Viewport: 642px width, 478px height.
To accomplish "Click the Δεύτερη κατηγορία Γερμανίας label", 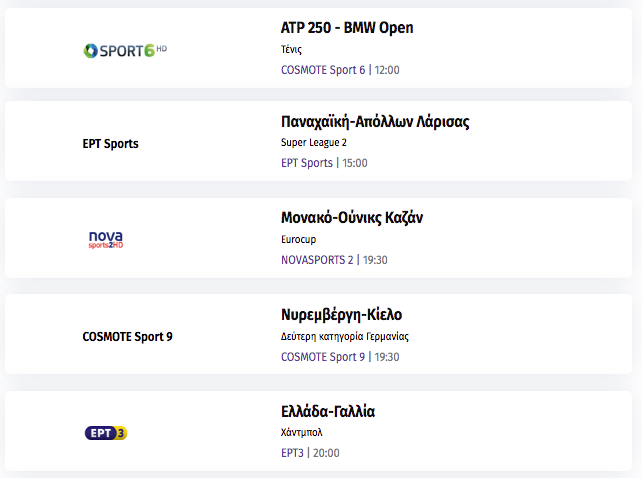I will [x=345, y=336].
